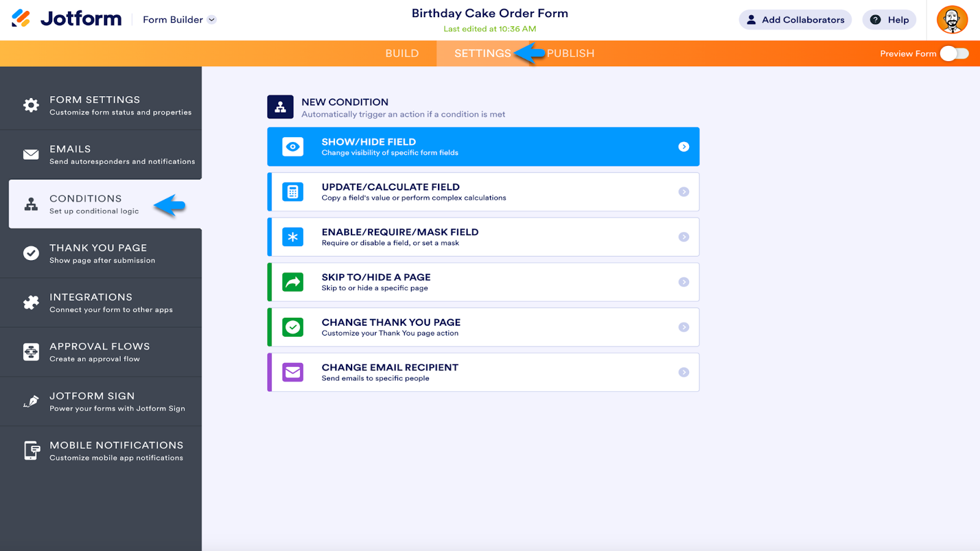980x551 pixels.
Task: Expand Show/Hide Field condition arrow
Action: click(x=684, y=147)
